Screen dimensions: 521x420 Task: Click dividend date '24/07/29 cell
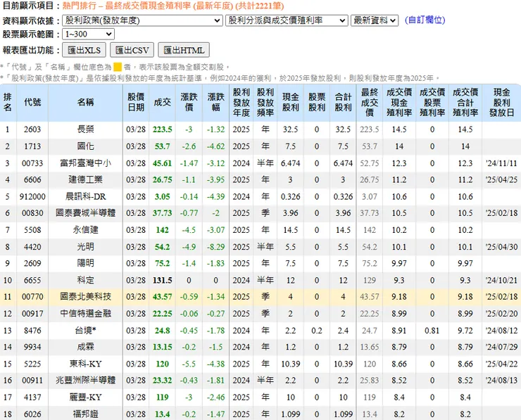(501, 347)
